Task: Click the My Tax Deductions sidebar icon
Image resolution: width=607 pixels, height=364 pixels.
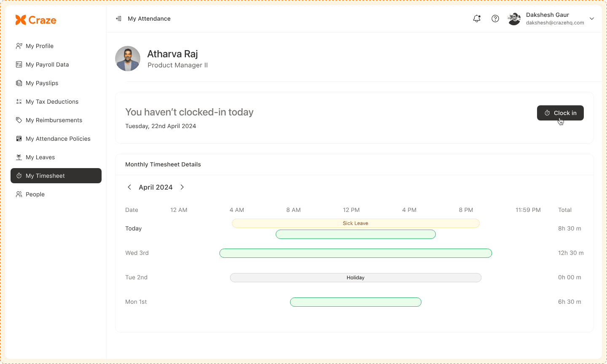Action: [x=19, y=102]
